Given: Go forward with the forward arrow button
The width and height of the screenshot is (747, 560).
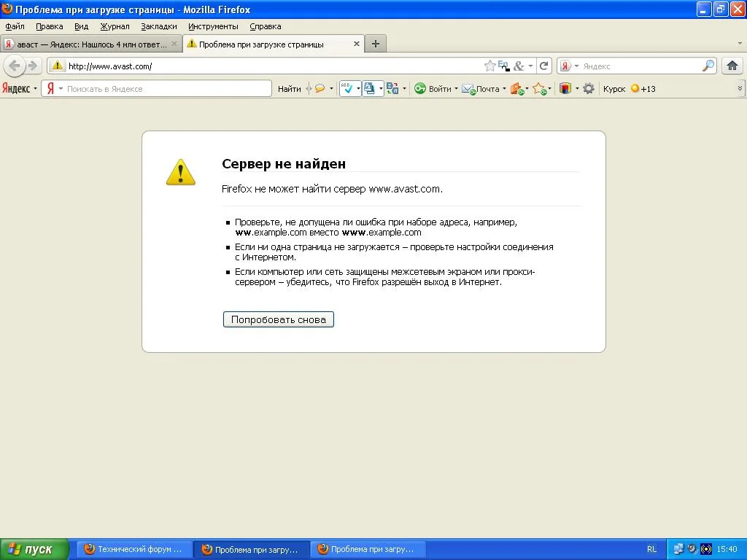Looking at the screenshot, I should click(32, 66).
